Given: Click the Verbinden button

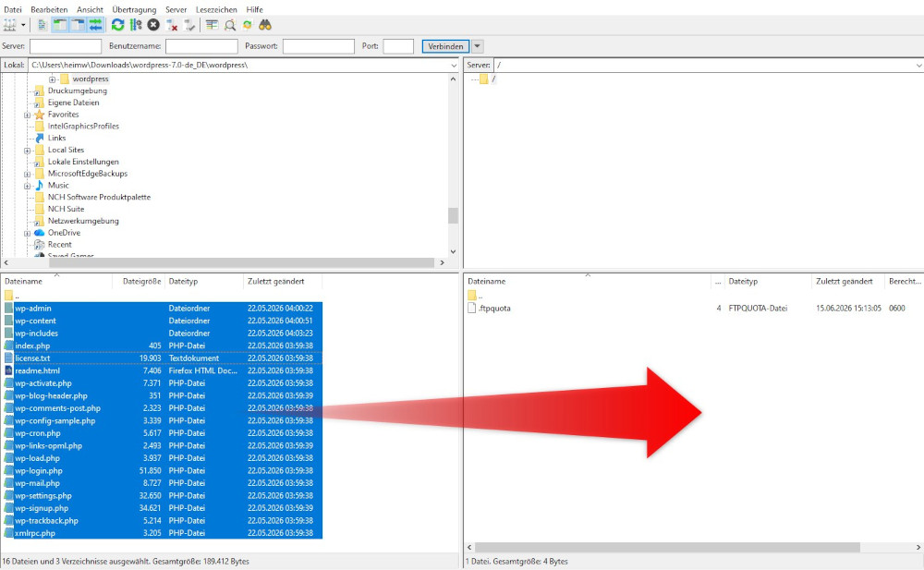Looking at the screenshot, I should pos(445,46).
